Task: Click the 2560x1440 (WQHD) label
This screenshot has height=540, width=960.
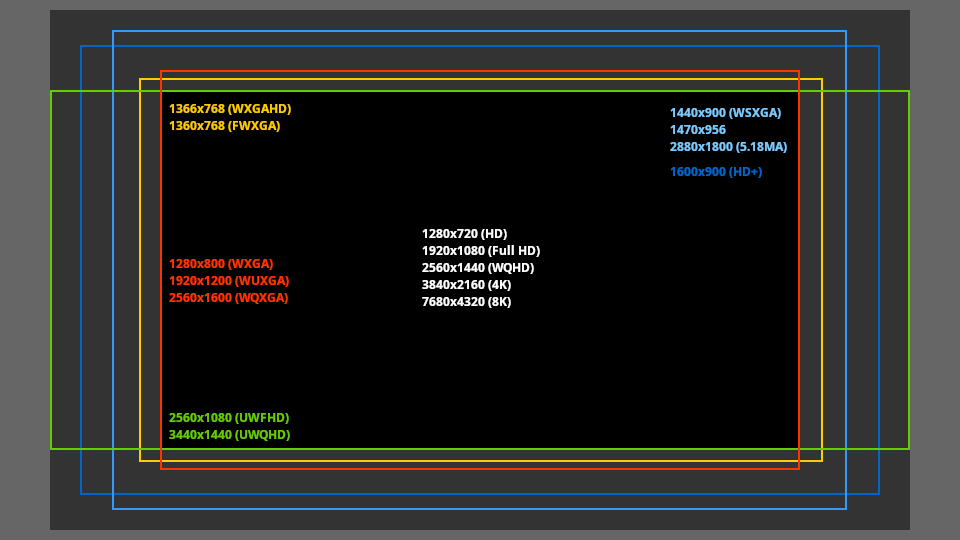Action: pyautogui.click(x=478, y=268)
